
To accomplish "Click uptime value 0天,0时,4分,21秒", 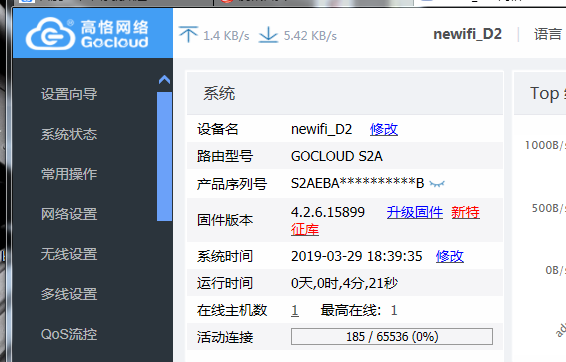I will [x=344, y=283].
